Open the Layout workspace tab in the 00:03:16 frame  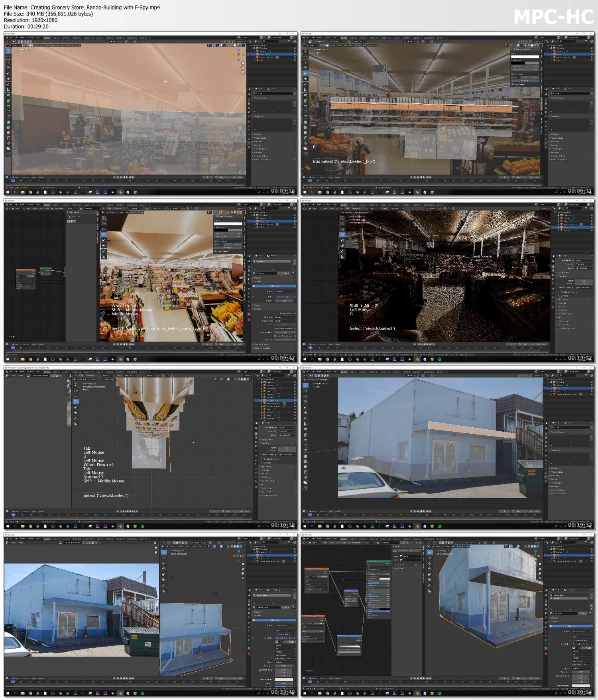(x=47, y=38)
